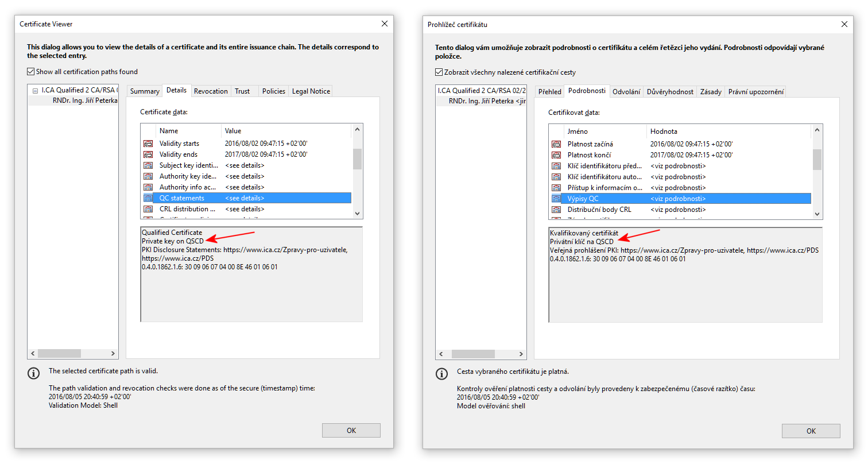Screen dimensions: 868x464
Task: Open the Revocation tab
Action: click(211, 91)
